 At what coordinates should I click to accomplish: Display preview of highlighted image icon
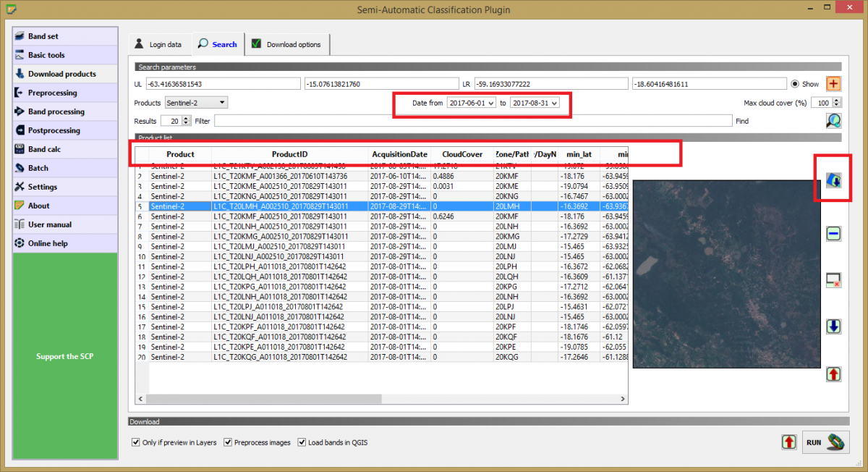tap(833, 180)
